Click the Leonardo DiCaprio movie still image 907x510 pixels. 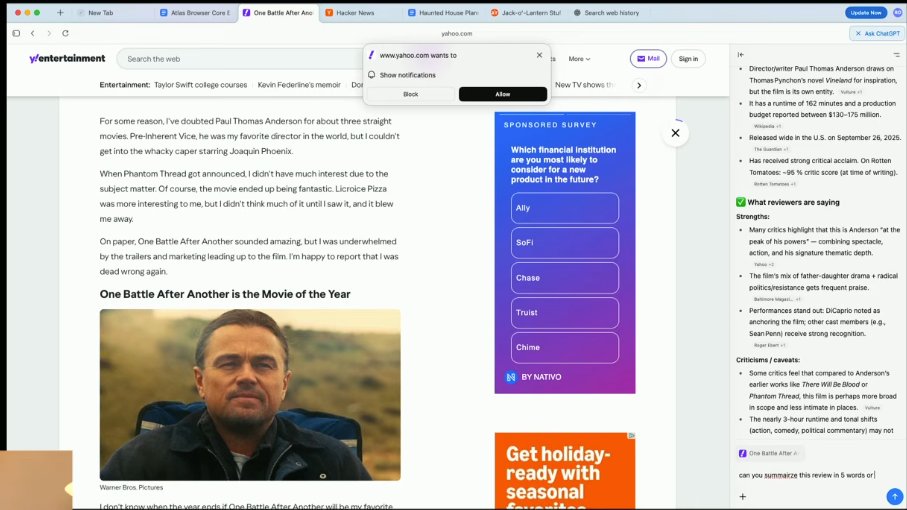tap(250, 395)
